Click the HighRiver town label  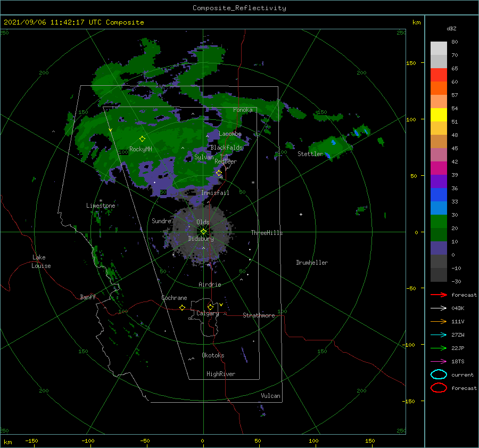221,374
